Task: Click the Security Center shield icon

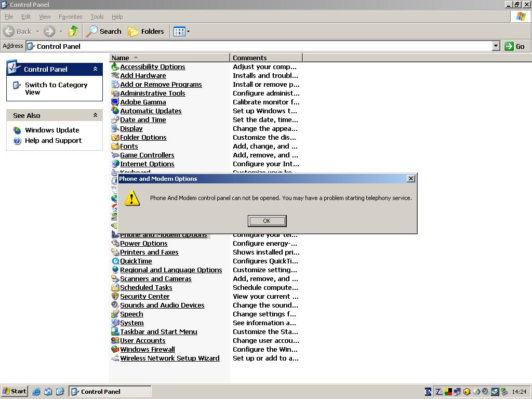Action: pos(115,296)
